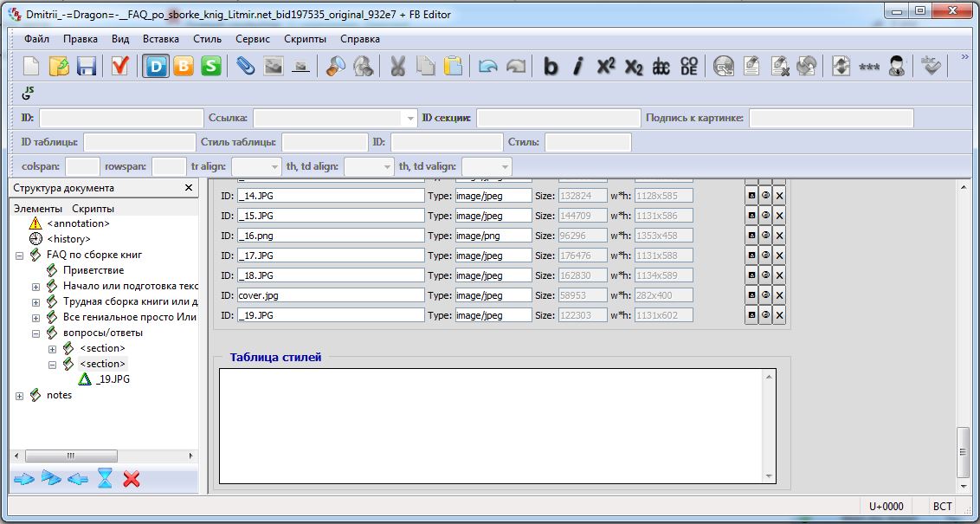Switch to Description mode D button

coord(157,66)
